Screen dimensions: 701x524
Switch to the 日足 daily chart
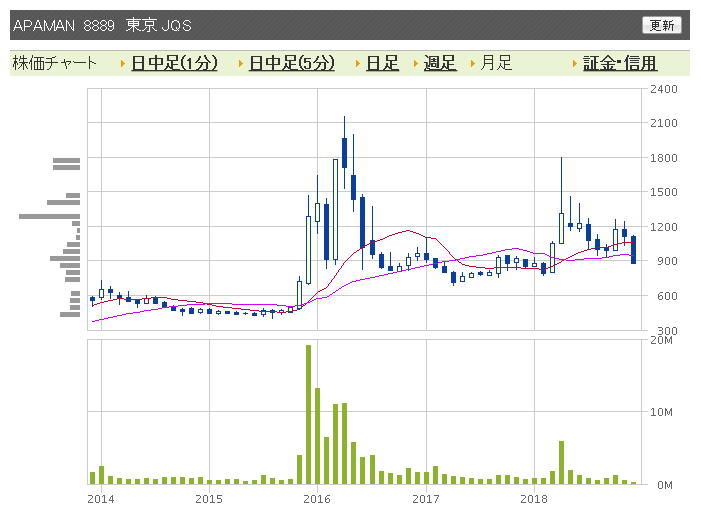click(382, 63)
